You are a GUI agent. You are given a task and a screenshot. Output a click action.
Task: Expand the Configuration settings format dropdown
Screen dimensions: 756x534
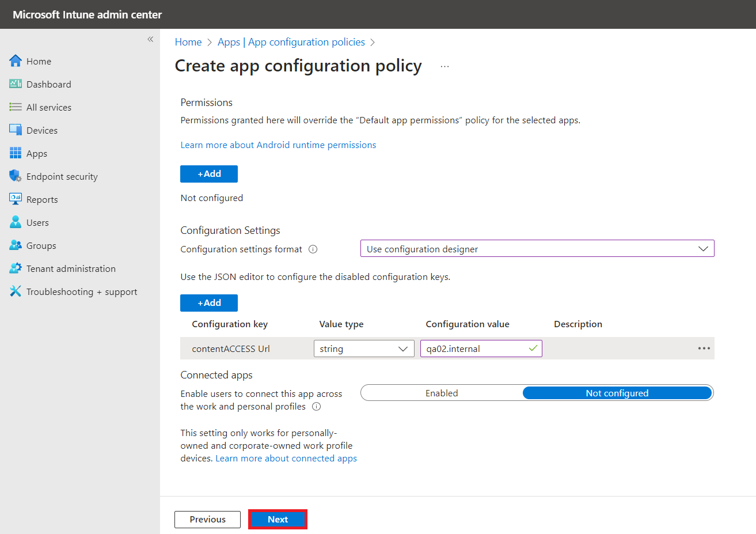tap(537, 249)
